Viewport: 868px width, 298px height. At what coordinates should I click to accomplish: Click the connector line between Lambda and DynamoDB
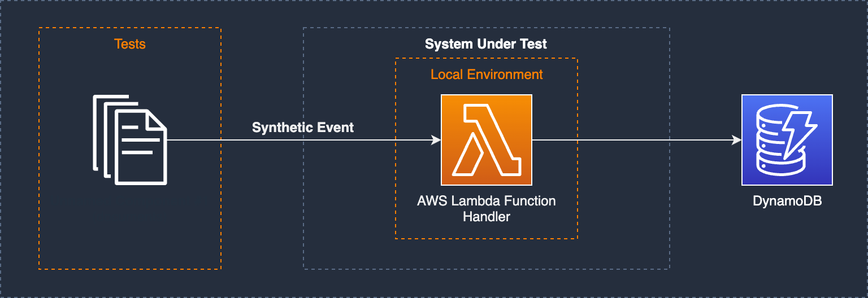pyautogui.click(x=633, y=140)
